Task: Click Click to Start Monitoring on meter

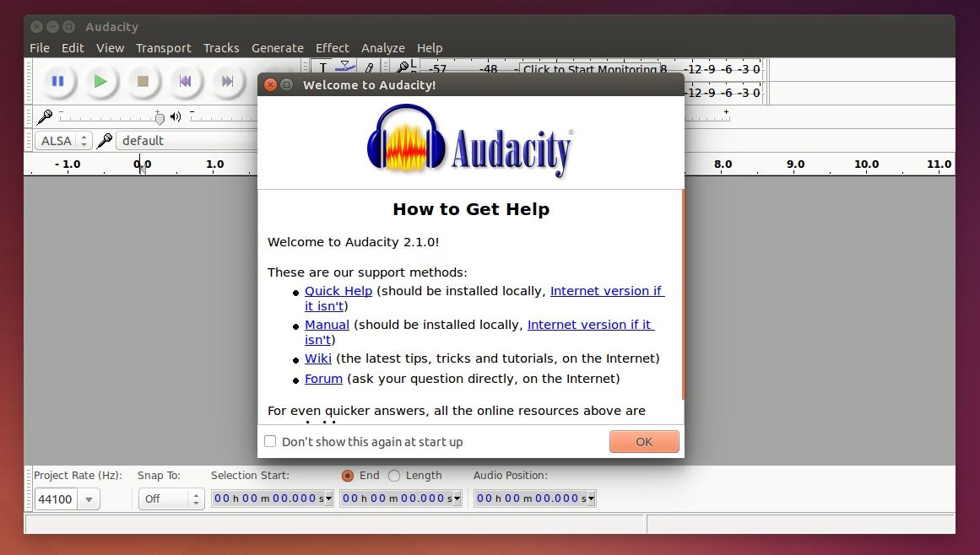Action: coord(590,68)
